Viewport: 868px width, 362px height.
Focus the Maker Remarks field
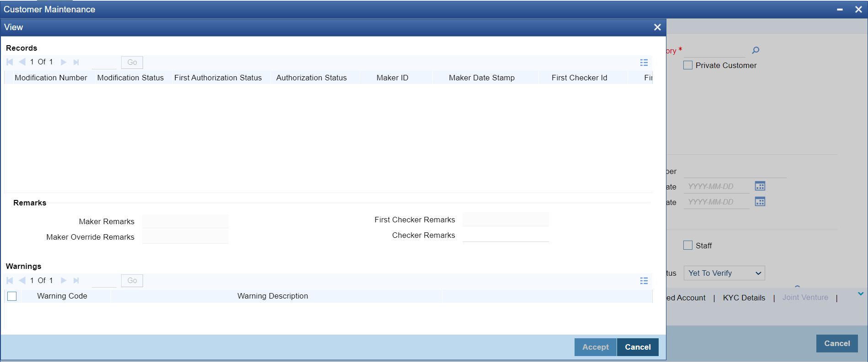(x=185, y=221)
